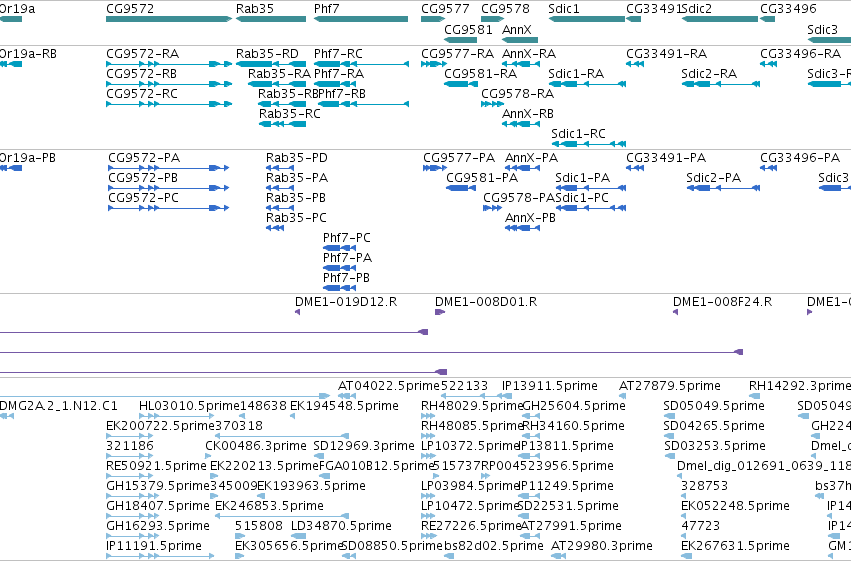Select EST CK00486.3prime

[256, 446]
